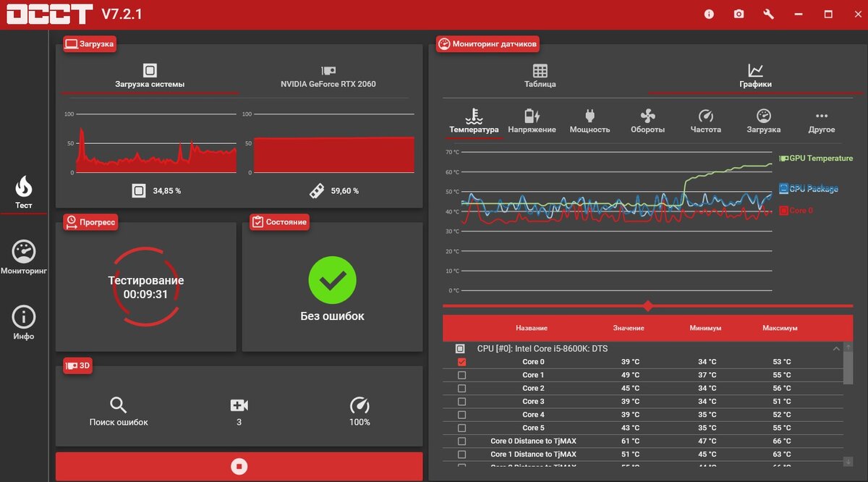This screenshot has width=868, height=482.
Task: Click the GPU usage 59,60 % icon
Action: pos(316,190)
